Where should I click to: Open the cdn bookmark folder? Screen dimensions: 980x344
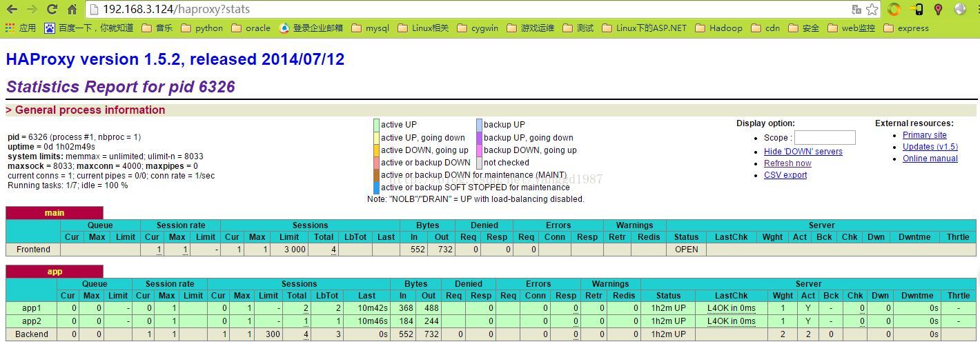point(766,28)
